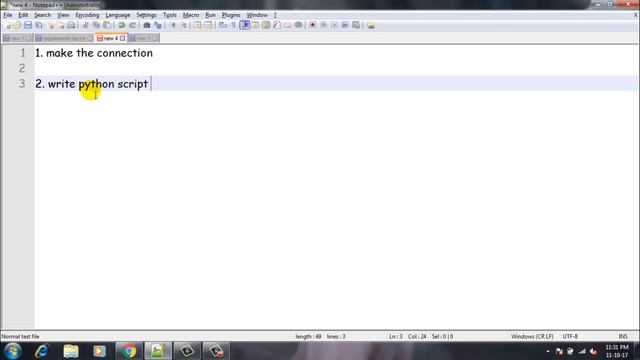Image resolution: width=640 pixels, height=360 pixels.
Task: Select the 'new 4' document tab
Action: [110, 38]
